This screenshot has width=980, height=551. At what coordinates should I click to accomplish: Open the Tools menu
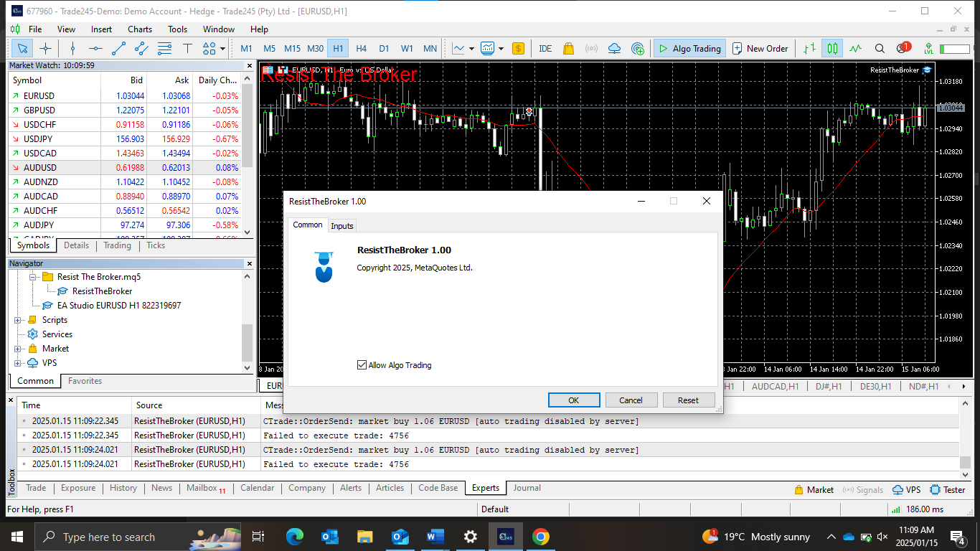click(x=178, y=29)
